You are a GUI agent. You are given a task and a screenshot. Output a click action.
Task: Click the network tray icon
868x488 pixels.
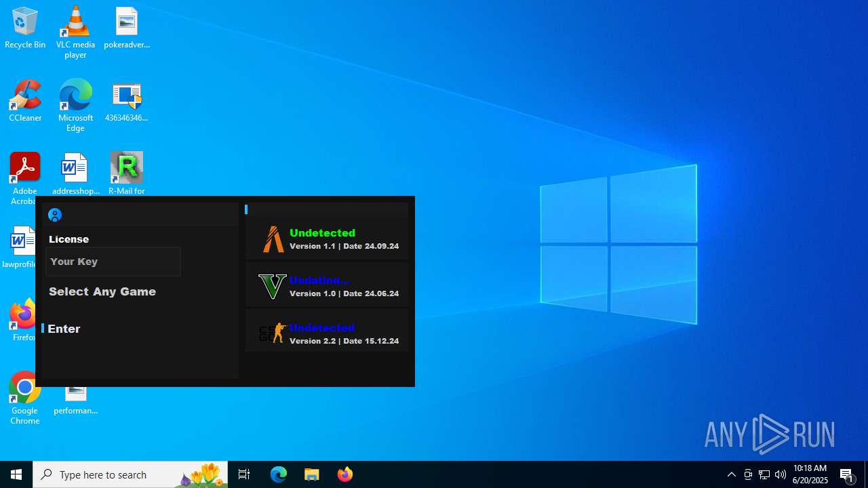coord(764,474)
